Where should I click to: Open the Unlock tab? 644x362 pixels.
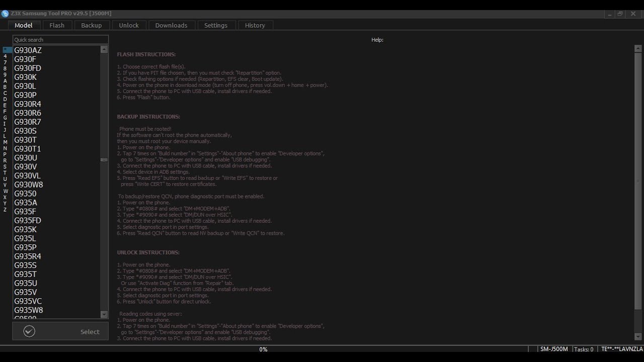point(129,25)
